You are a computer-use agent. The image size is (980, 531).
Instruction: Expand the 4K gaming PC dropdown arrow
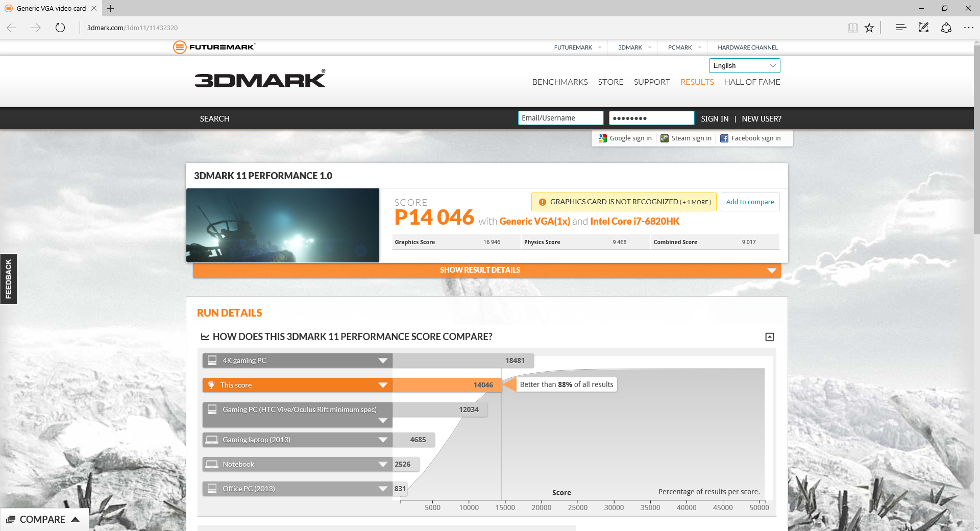tap(383, 360)
